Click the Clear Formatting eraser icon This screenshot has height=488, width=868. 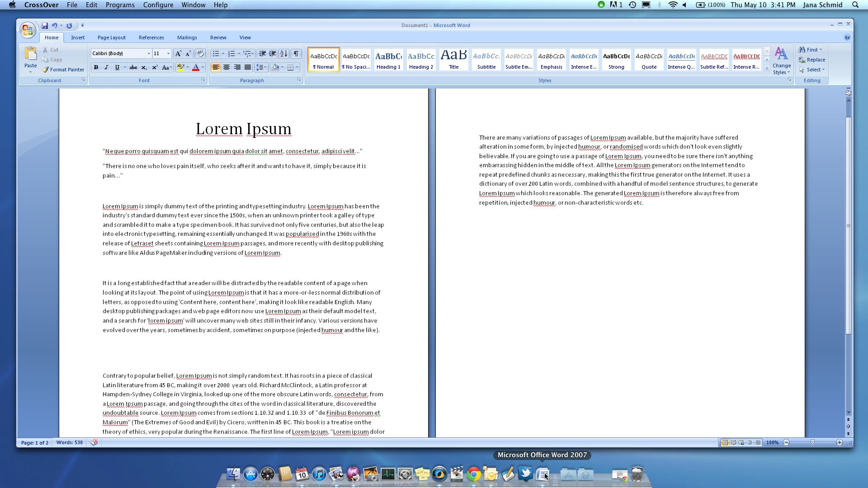(200, 53)
